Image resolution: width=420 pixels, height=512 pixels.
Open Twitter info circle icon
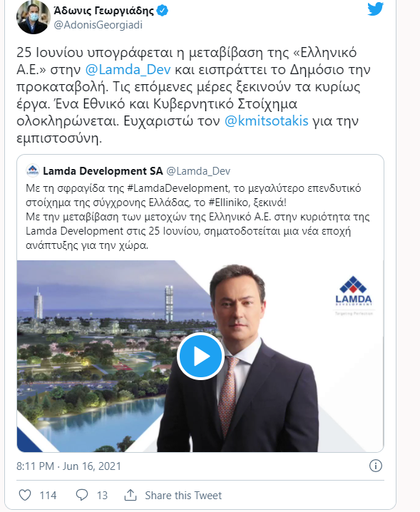(375, 466)
